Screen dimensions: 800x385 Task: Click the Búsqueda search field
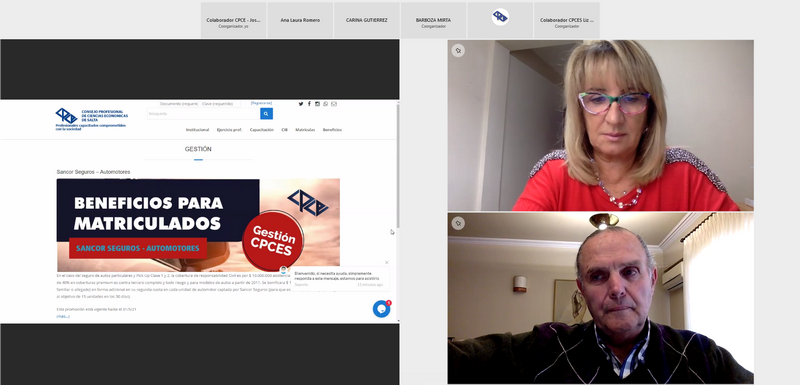click(203, 114)
